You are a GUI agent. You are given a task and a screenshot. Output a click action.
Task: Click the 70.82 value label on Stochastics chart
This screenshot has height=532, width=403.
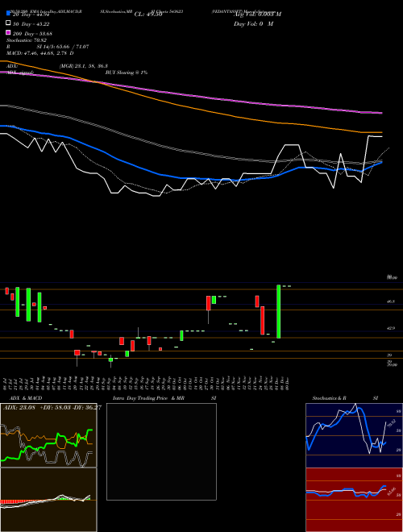pyautogui.click(x=390, y=423)
